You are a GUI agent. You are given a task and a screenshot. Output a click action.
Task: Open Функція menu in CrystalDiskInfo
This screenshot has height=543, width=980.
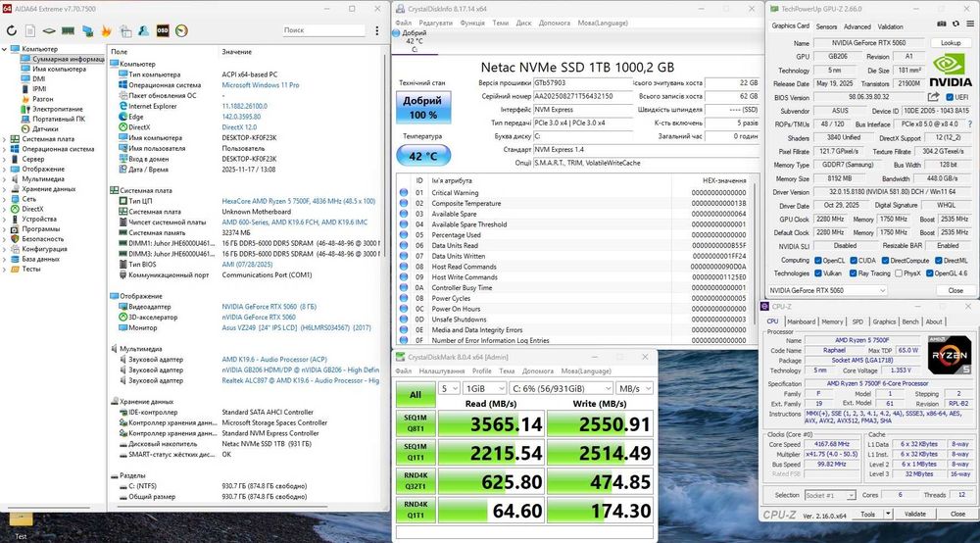472,23
